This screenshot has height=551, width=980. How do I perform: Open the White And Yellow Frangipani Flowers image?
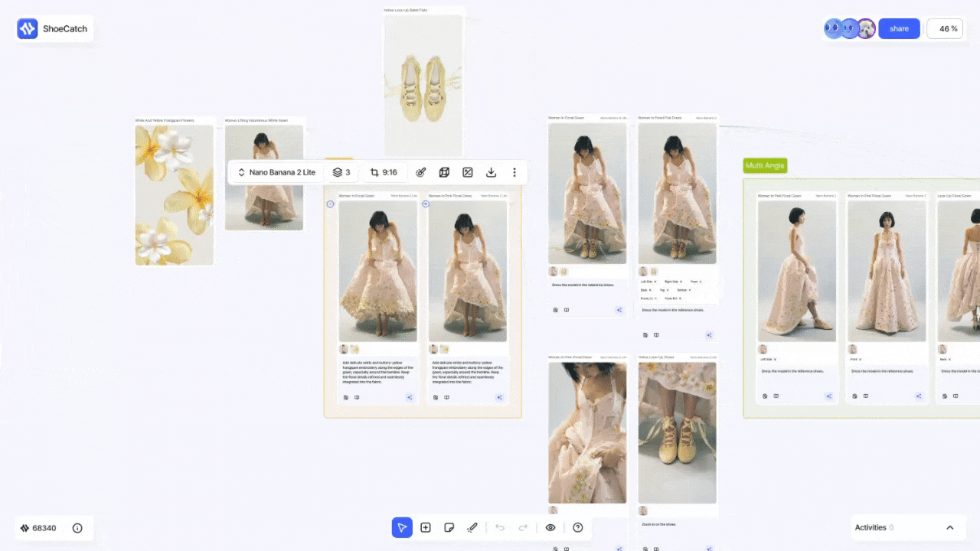tap(175, 195)
